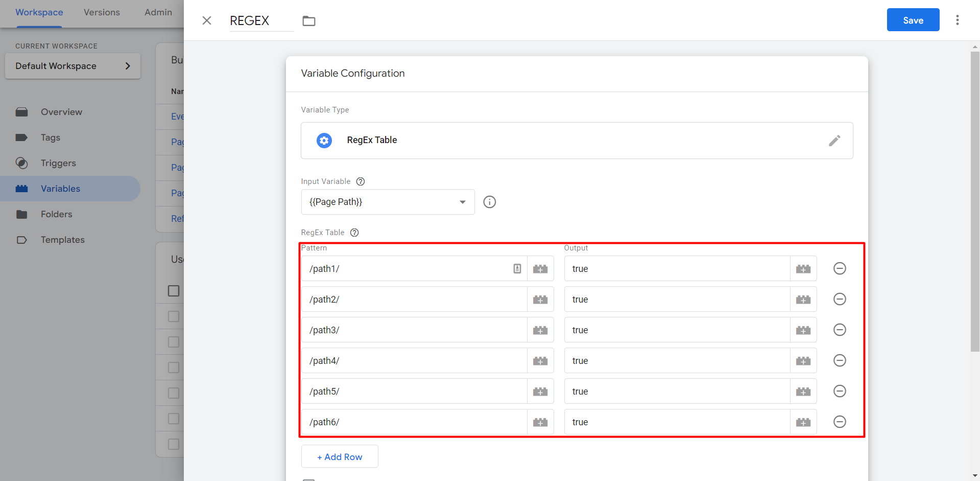Viewport: 980px width, 481px height.
Task: Click the vertical scrollbar of the editor
Action: 975,201
